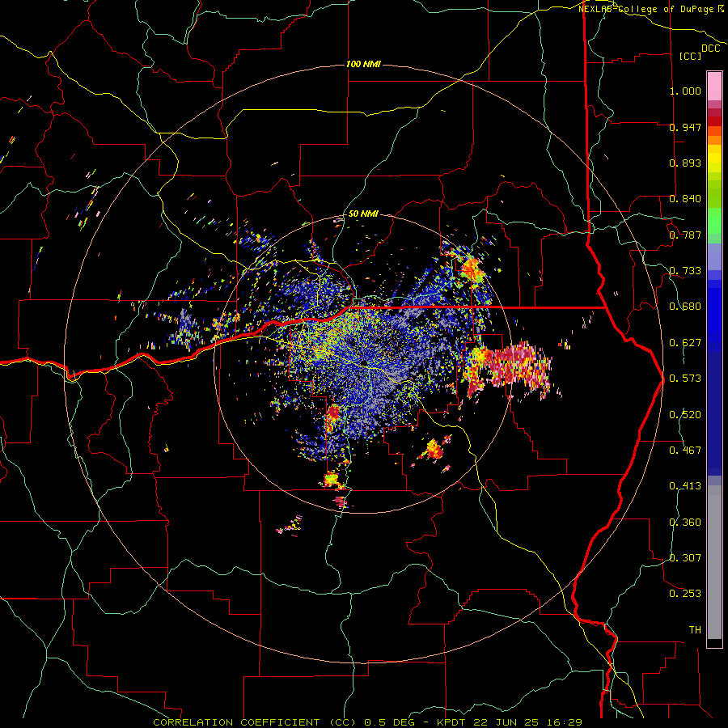Click the 0.520 color scale value
This screenshot has width=728, height=728.
point(685,415)
